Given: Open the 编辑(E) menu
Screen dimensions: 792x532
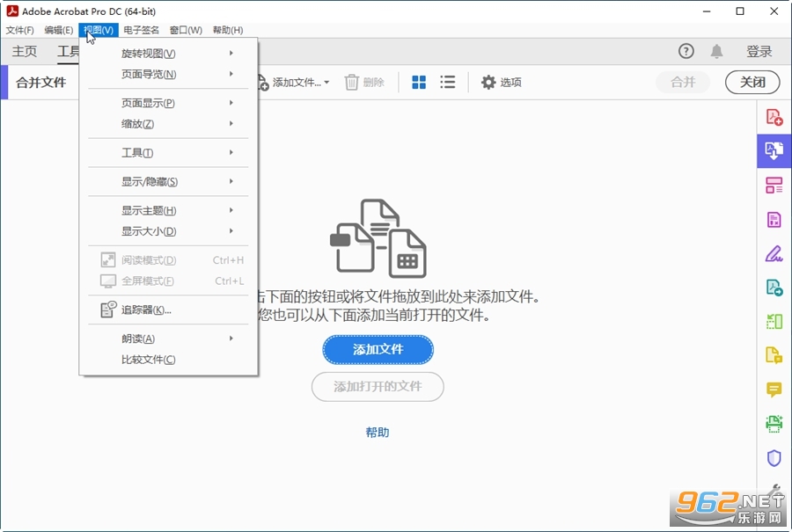Looking at the screenshot, I should click(x=59, y=30).
